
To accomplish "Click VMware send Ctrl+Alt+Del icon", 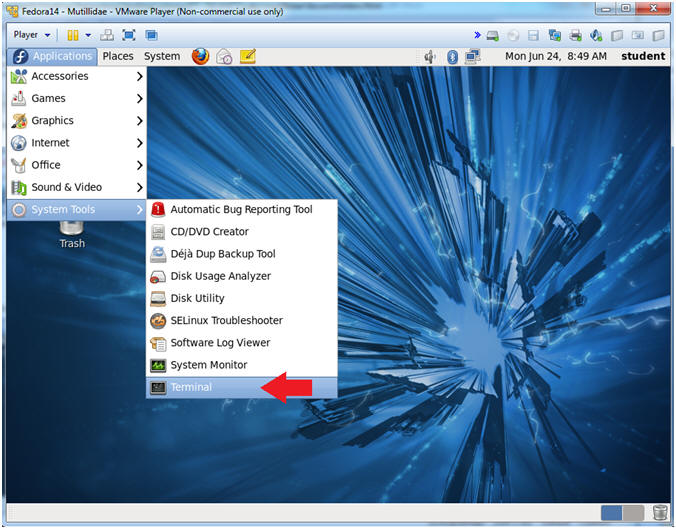I will point(106,35).
